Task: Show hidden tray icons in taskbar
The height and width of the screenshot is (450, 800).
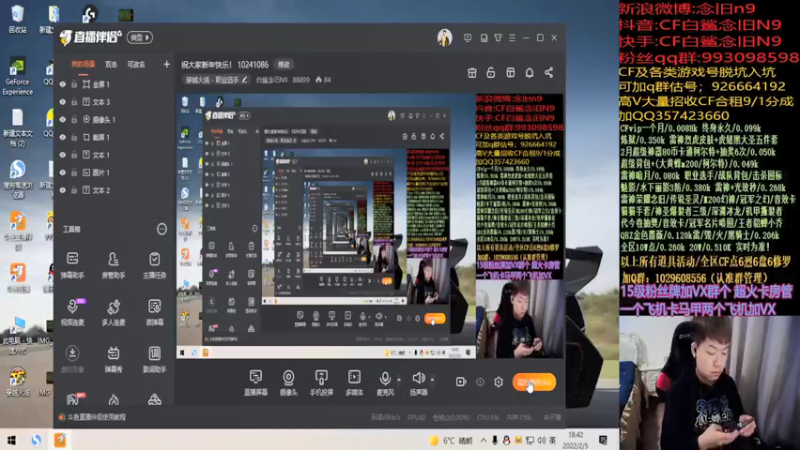Action: (x=483, y=440)
